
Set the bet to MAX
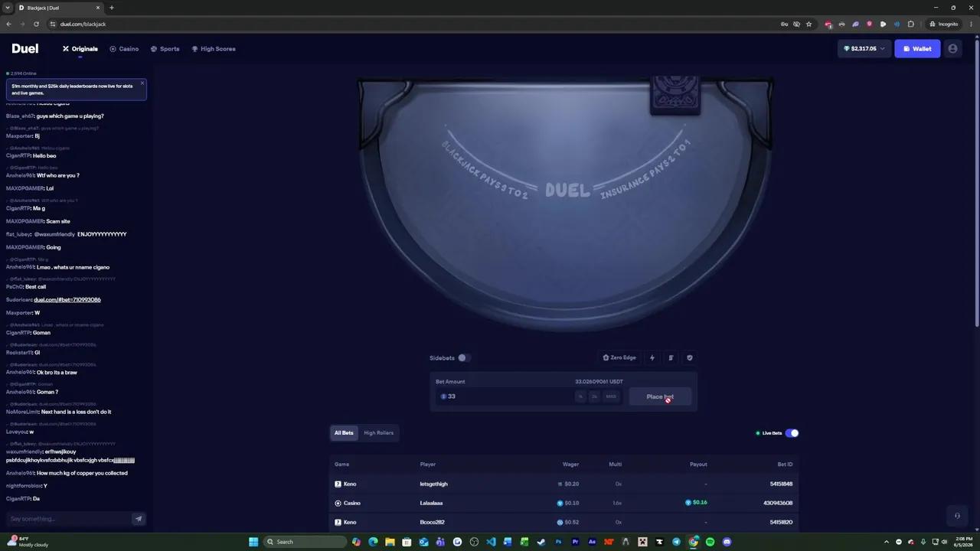tap(610, 396)
